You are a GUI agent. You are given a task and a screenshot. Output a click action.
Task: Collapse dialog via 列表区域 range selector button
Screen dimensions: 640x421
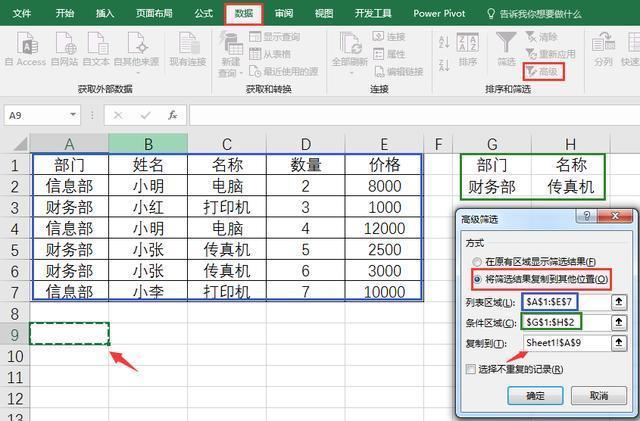click(x=619, y=302)
